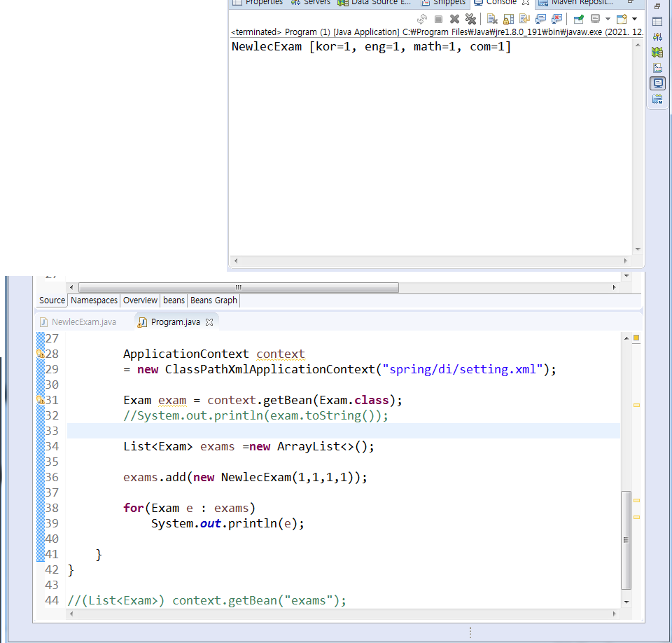
Task: Minimize the Console panel group
Action: tap(631, 1)
